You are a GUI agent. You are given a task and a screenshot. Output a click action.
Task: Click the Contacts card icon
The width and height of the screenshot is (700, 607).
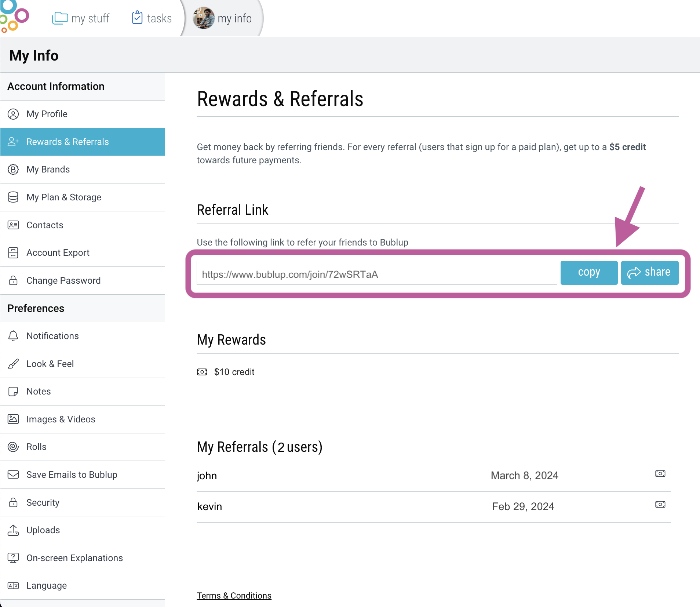pyautogui.click(x=13, y=225)
